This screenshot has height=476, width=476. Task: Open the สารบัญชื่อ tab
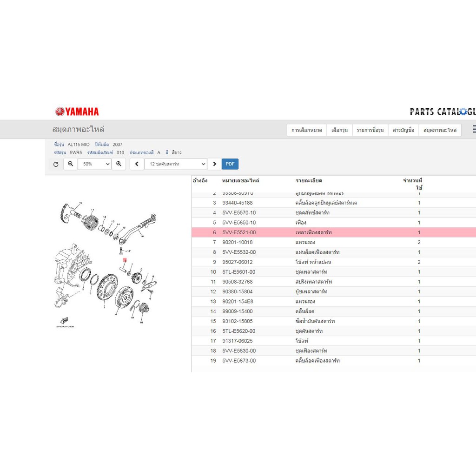click(x=403, y=130)
